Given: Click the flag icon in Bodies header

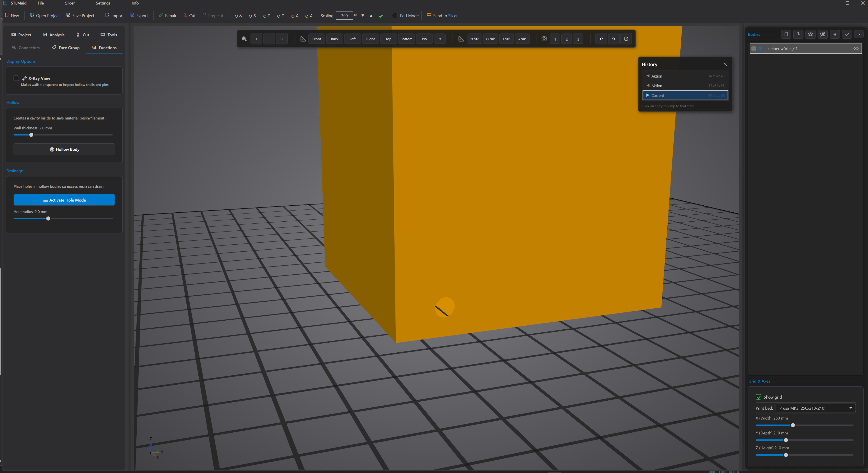Looking at the screenshot, I should pyautogui.click(x=798, y=34).
